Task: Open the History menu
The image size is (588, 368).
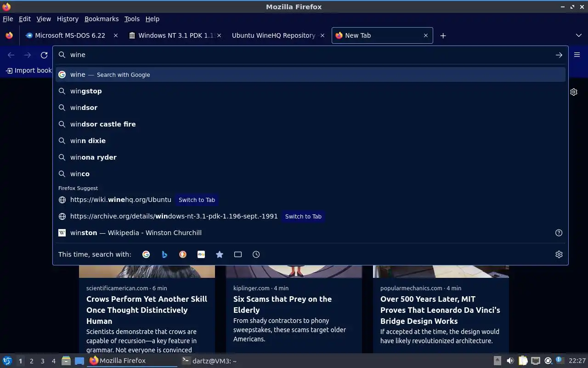Action: (68, 19)
